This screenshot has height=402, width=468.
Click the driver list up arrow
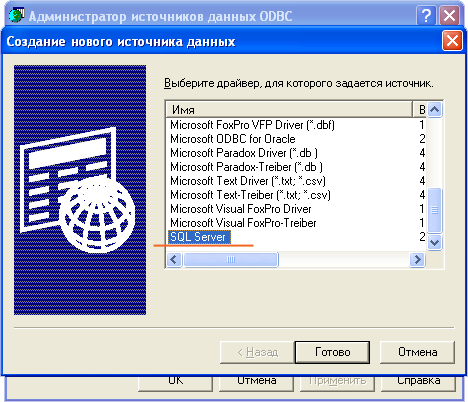pyautogui.click(x=434, y=109)
